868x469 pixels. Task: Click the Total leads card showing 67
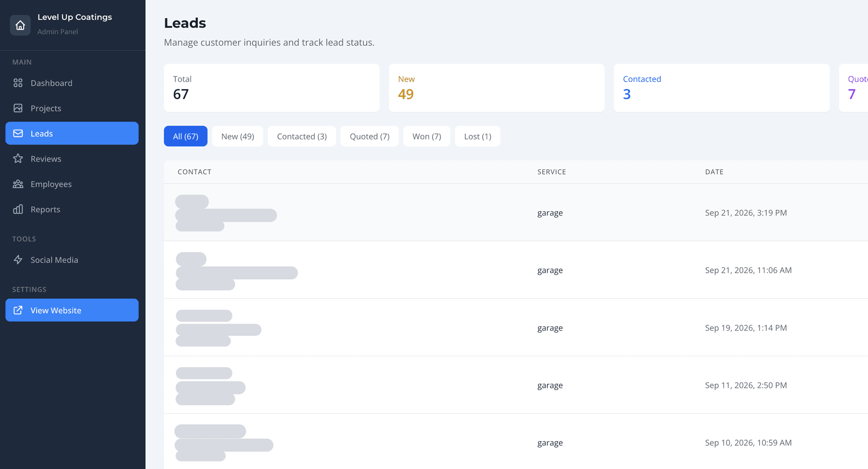click(x=271, y=88)
